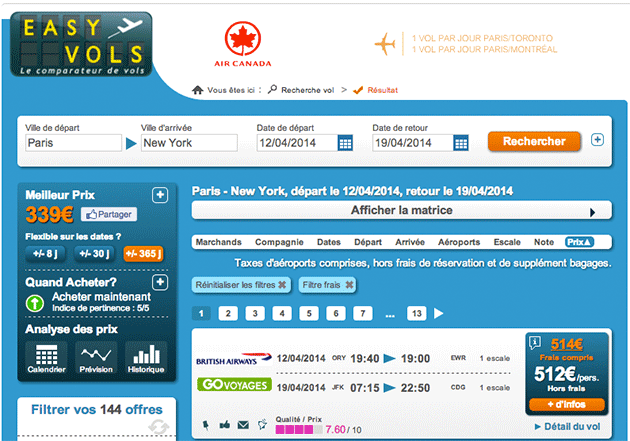The height and width of the screenshot is (441, 630).
Task: Click the + d'infos button
Action: [x=567, y=404]
